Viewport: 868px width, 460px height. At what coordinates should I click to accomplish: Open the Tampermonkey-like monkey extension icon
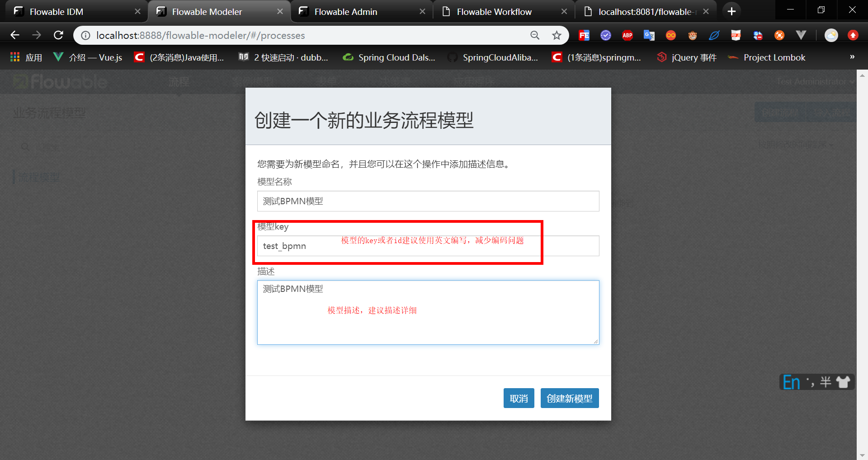point(693,35)
